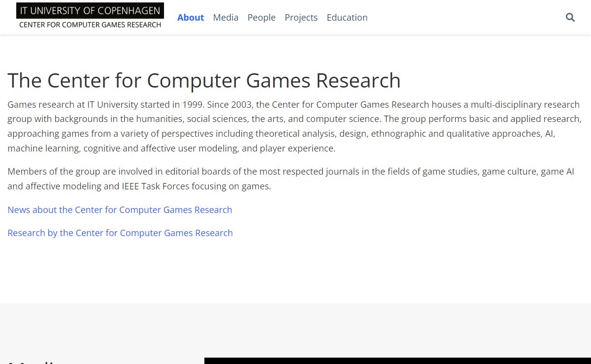The image size is (591, 364).
Task: Open the People nav item
Action: (262, 17)
